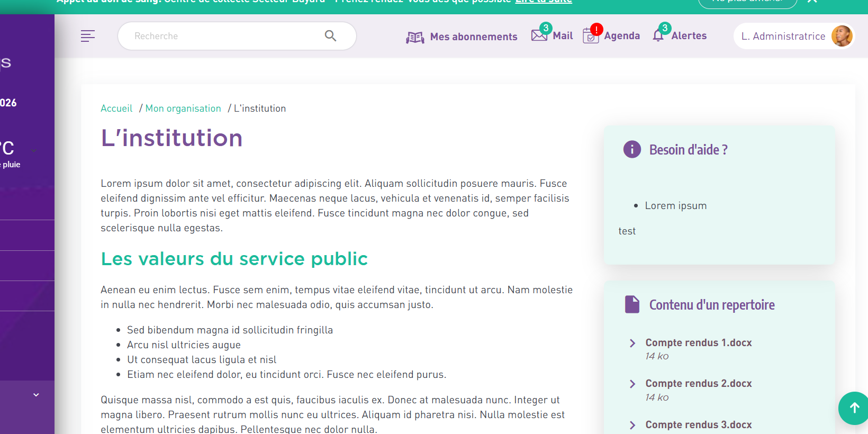Expand the bottom sidebar chevron
868x434 pixels.
point(36,395)
